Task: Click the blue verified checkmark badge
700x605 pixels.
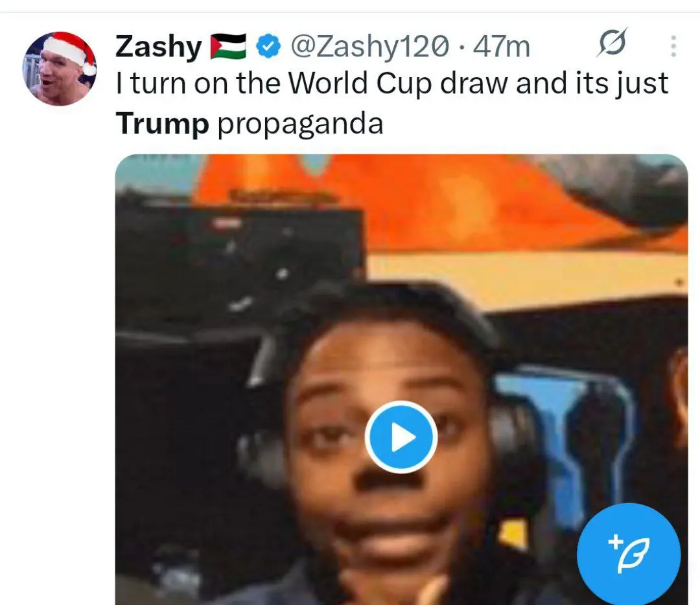Action: [268, 46]
